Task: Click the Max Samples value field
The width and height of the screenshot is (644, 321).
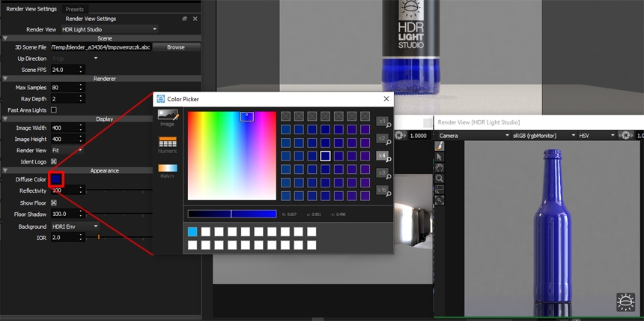Action: (x=64, y=87)
